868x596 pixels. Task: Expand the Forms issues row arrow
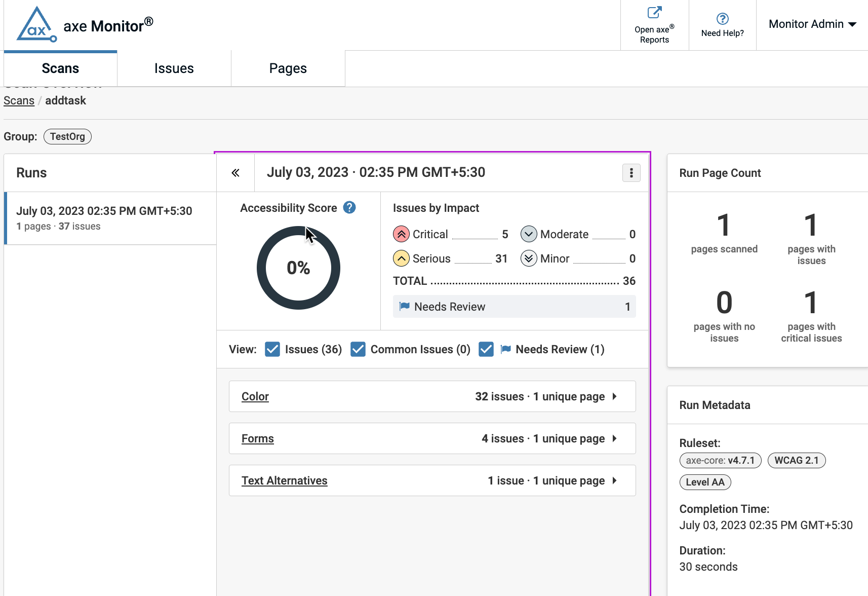pos(614,438)
